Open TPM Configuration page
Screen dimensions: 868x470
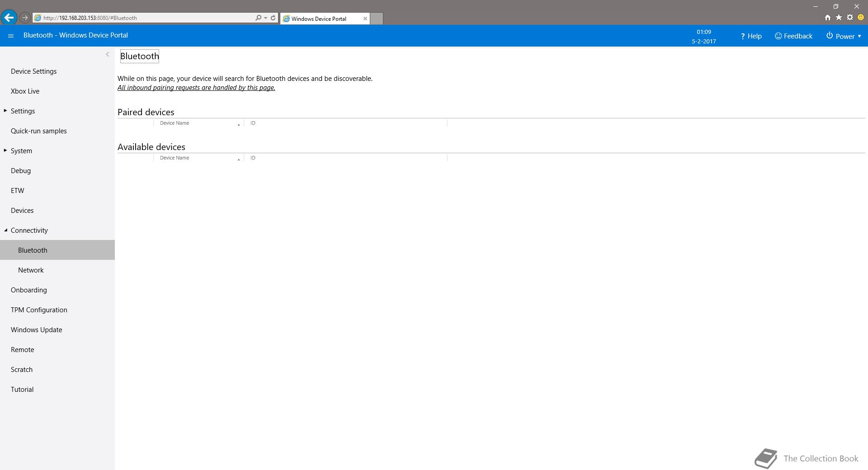coord(39,310)
